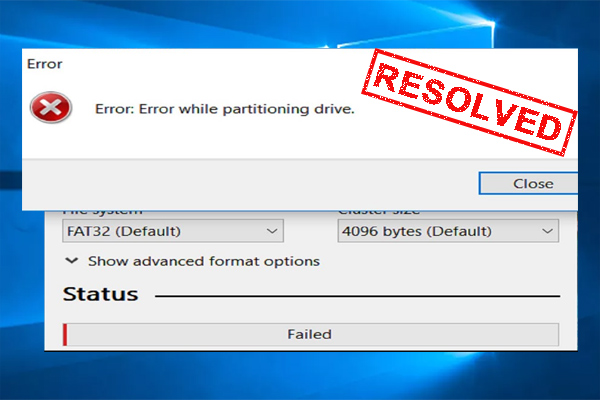The image size is (600, 400).
Task: Click the arrow on the FAT32 combo box
Action: (x=272, y=231)
